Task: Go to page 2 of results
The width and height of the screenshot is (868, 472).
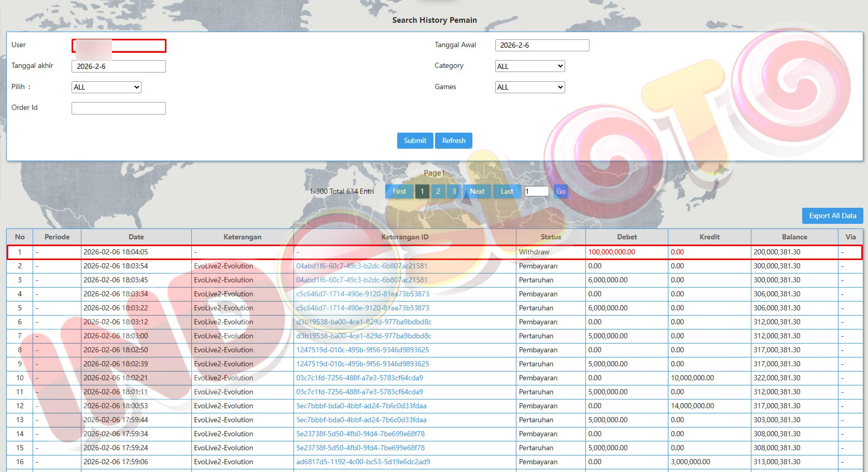Action: tap(438, 191)
